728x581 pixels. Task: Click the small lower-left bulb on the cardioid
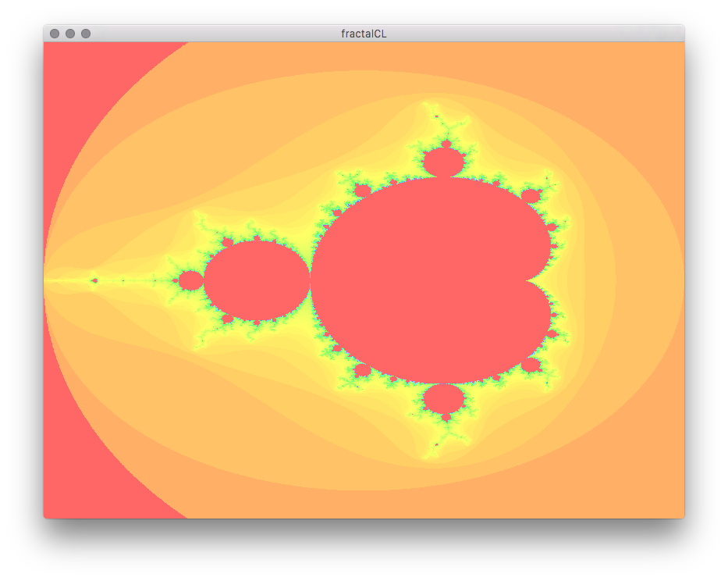362,369
